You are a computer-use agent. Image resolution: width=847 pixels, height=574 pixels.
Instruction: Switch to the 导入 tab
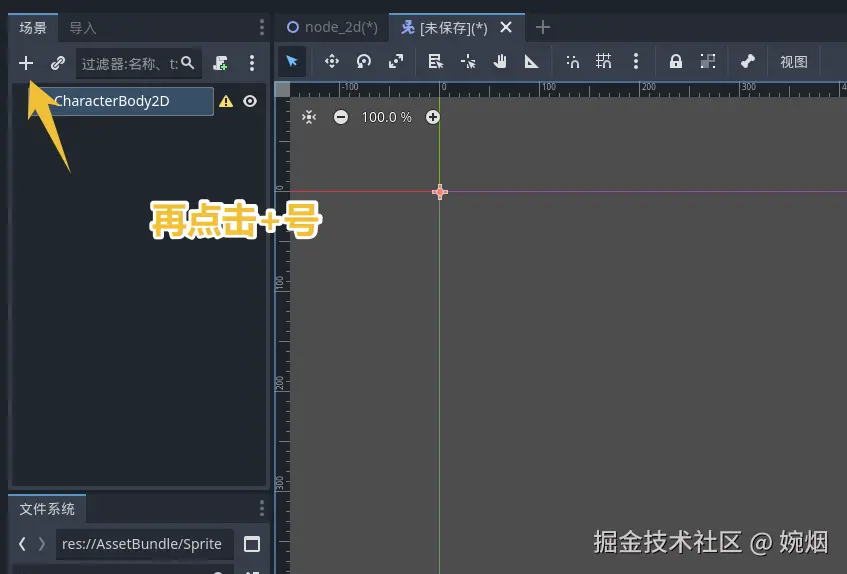tap(83, 28)
